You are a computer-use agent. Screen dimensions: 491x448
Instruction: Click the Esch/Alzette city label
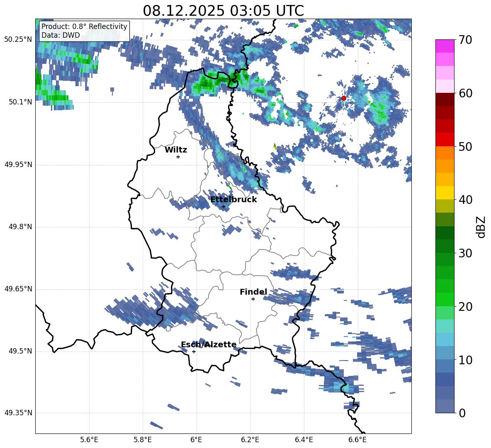pos(209,344)
